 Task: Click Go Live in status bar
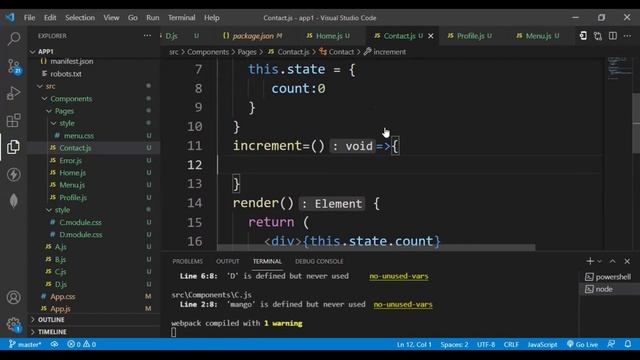pos(582,344)
